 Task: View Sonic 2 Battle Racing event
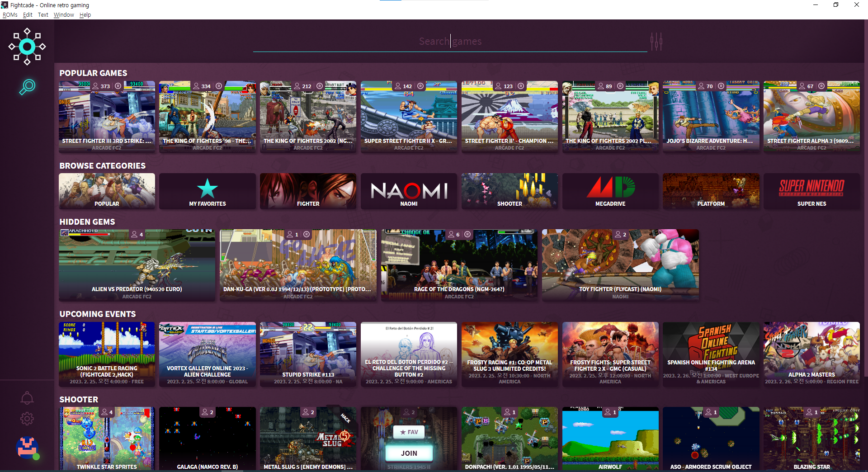[107, 354]
